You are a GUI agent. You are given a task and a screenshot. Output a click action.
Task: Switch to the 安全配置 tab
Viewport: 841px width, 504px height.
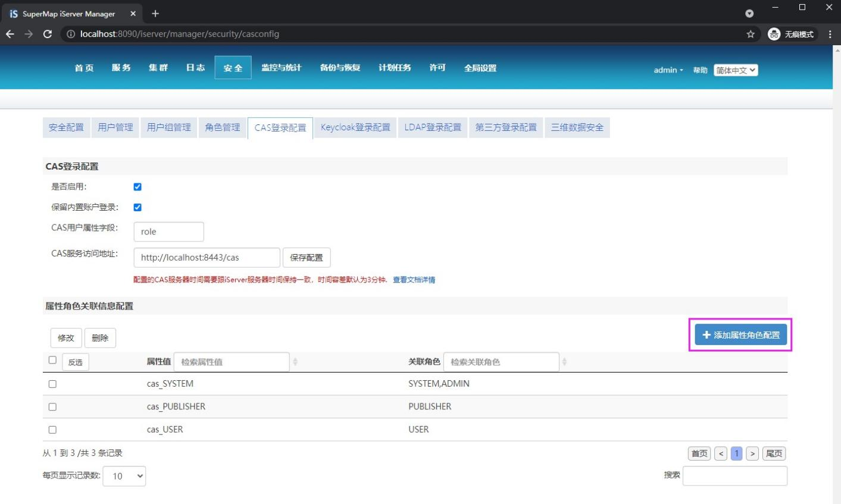click(66, 127)
